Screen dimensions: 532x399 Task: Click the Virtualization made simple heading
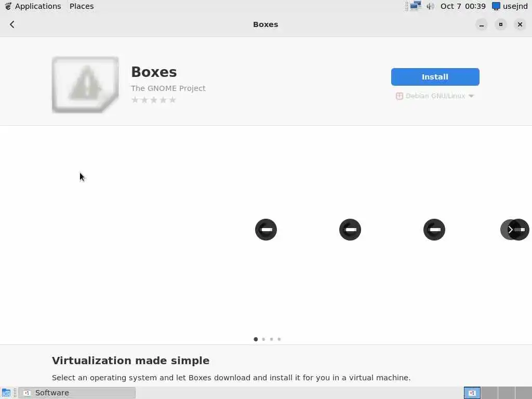(x=130, y=361)
